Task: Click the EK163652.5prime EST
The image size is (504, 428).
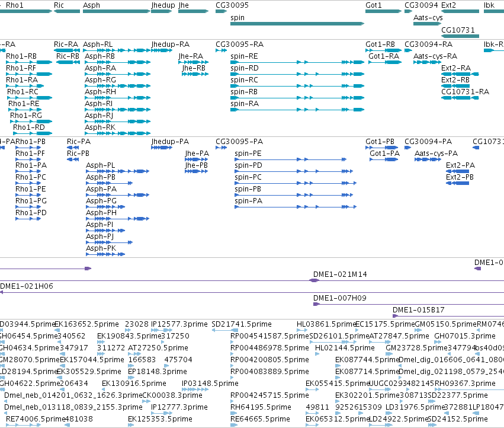Action: tap(57, 330)
